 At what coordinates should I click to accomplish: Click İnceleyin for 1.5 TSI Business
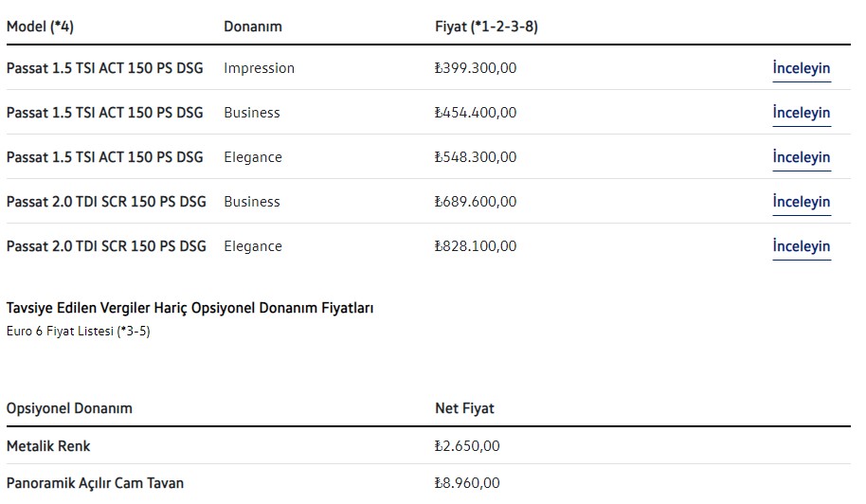coord(801,113)
